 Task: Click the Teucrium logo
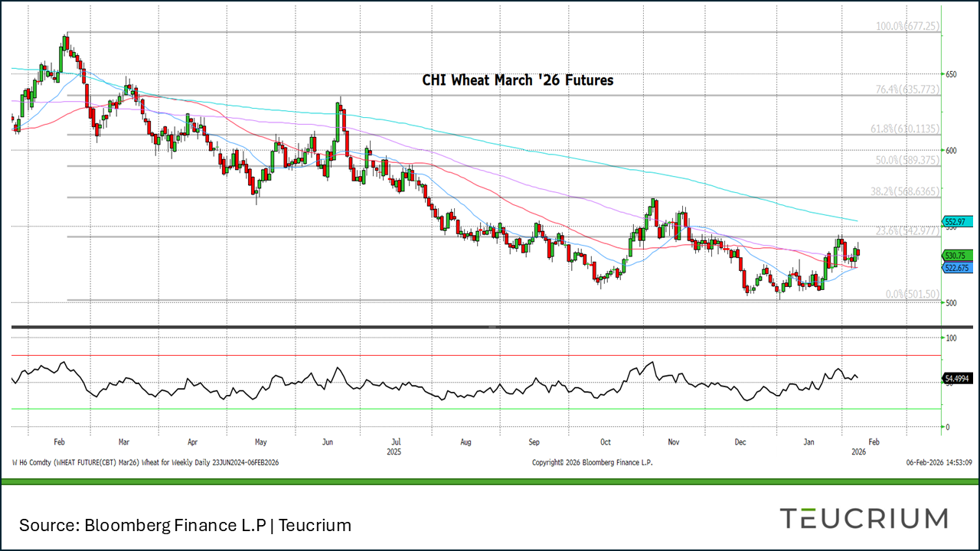[x=864, y=518]
